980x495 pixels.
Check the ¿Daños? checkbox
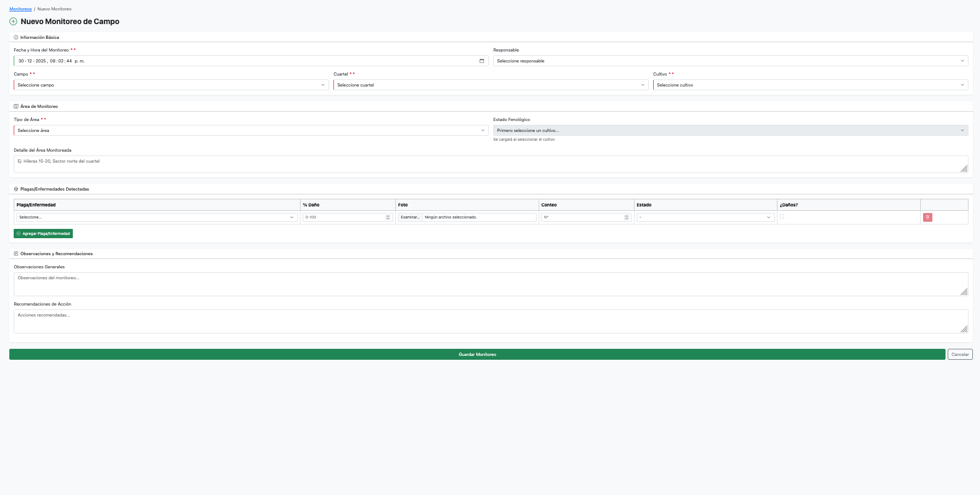coord(782,216)
